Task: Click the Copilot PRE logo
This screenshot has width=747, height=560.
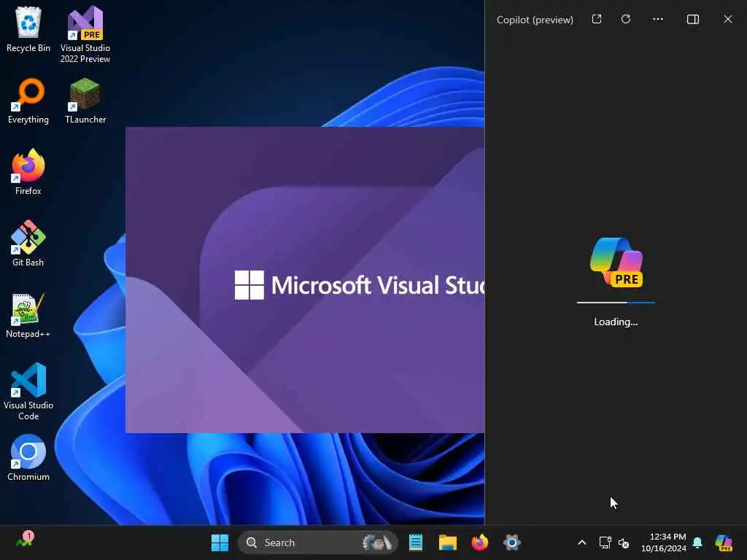Action: click(616, 262)
